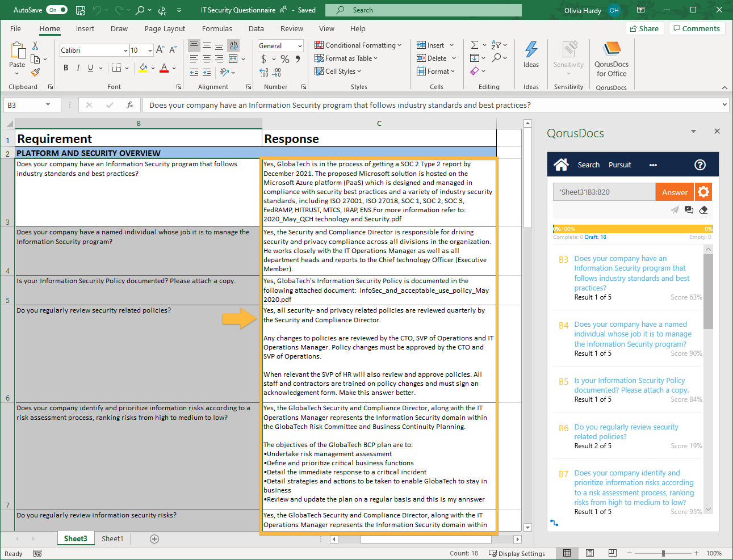This screenshot has width=733, height=560.
Task: Click the QorusDocs results scrollbar thumb
Action: (x=708, y=291)
